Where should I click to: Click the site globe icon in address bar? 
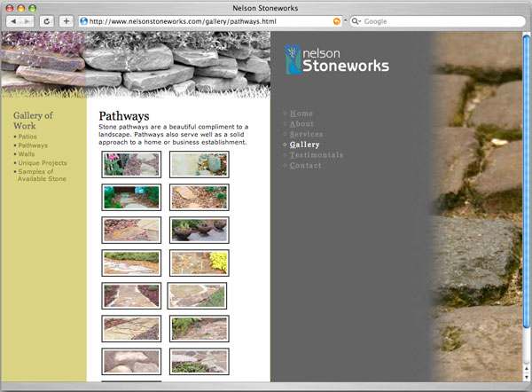tap(84, 20)
